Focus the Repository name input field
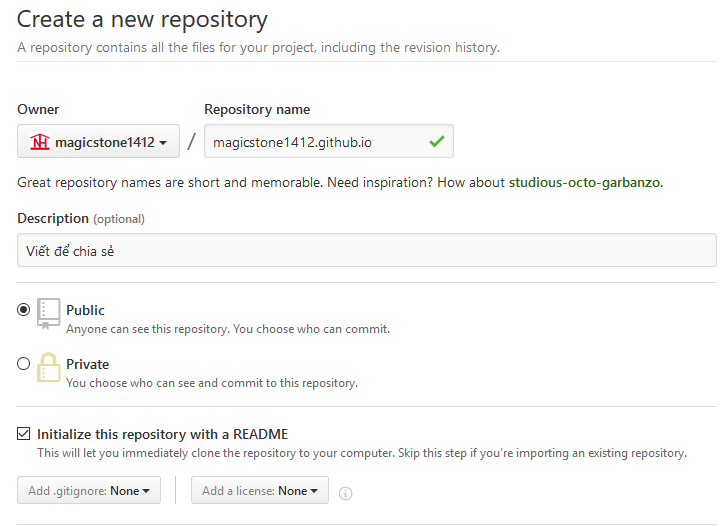725x526 pixels. (x=329, y=141)
